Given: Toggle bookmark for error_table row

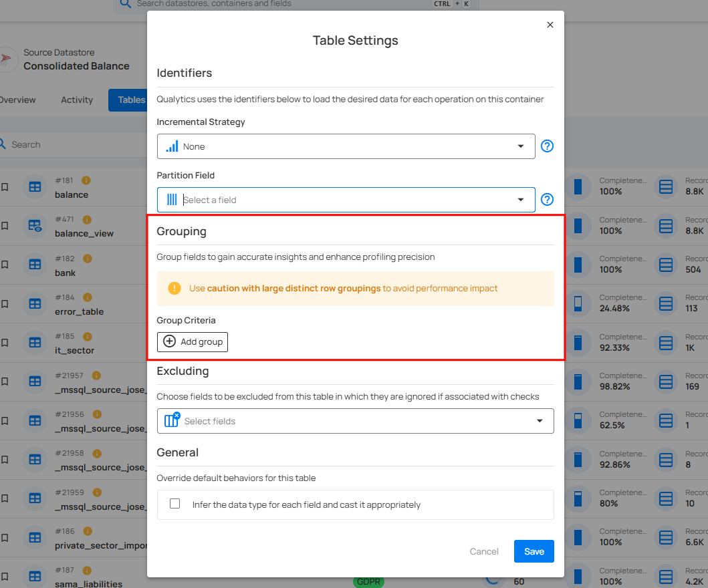Looking at the screenshot, I should pos(5,303).
